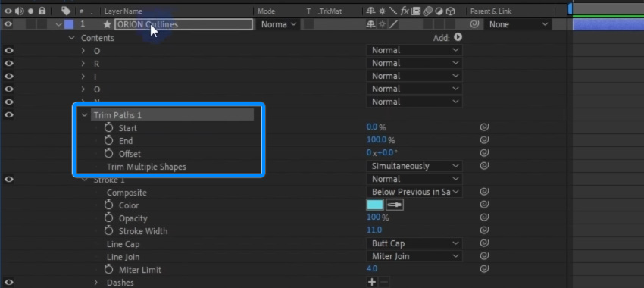Open the R group Normal blend dropdown
This screenshot has height=288, width=644.
414,63
